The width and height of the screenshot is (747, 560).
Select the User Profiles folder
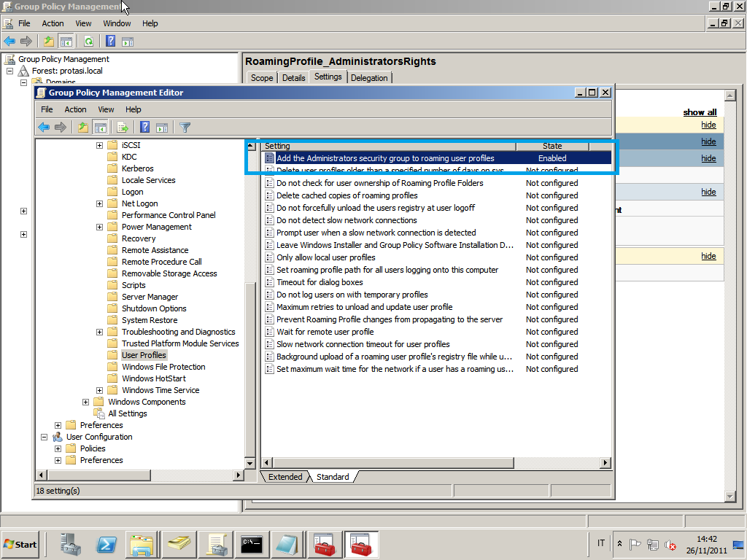tap(144, 355)
